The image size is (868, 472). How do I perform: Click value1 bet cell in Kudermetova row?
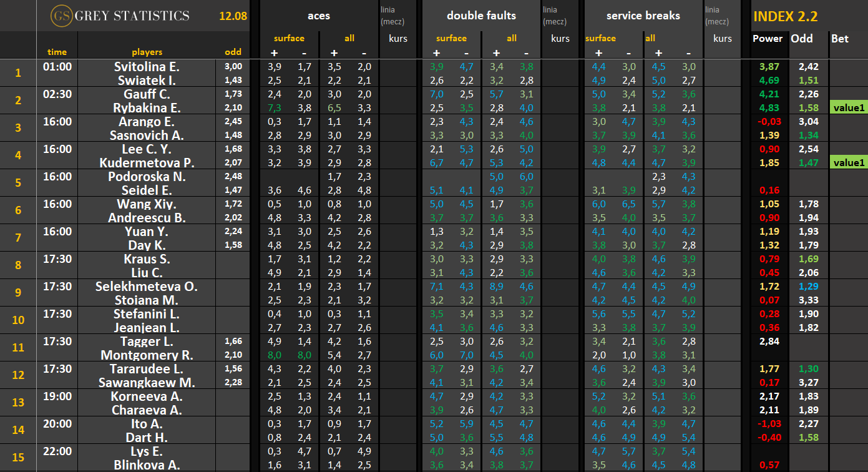click(848, 162)
